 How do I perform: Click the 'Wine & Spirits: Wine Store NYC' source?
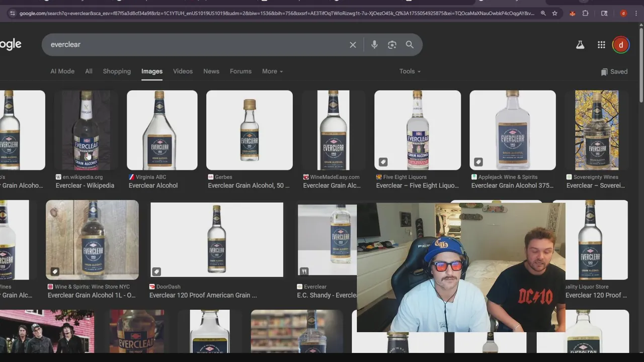(92, 287)
